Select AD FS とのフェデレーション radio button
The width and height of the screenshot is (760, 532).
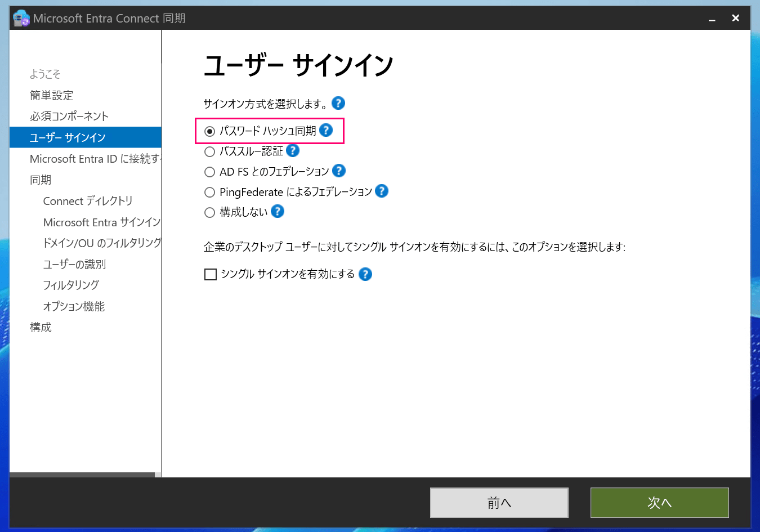[x=210, y=172]
